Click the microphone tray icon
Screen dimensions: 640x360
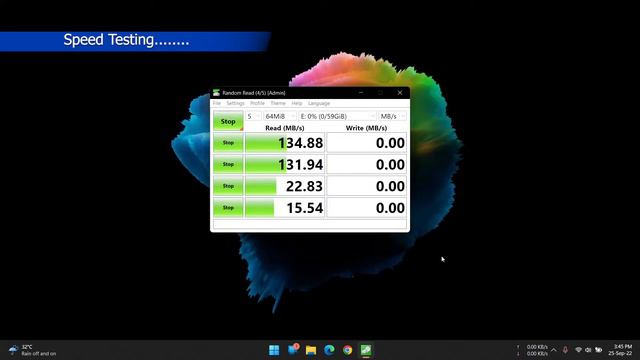click(x=565, y=350)
